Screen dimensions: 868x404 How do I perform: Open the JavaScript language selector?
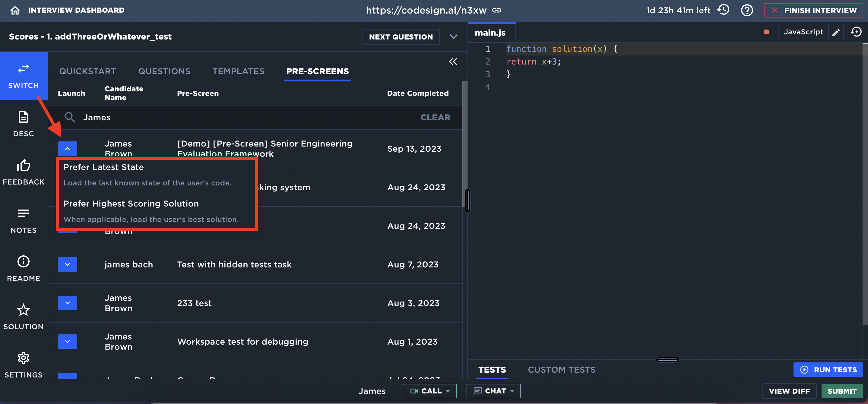tap(803, 32)
